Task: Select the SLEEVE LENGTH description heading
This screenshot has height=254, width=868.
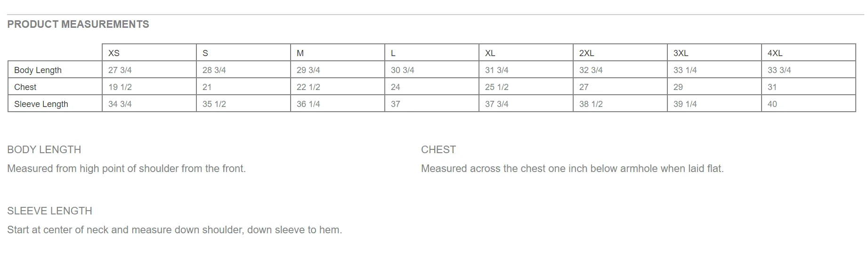Action: point(49,211)
